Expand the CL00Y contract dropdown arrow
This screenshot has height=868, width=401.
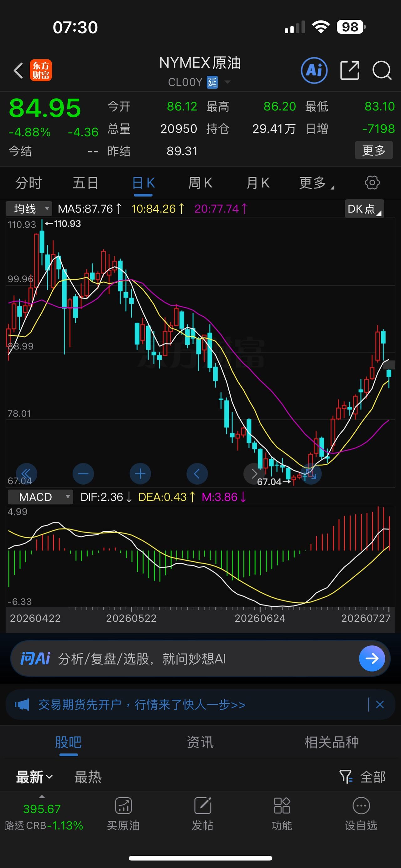pos(228,82)
